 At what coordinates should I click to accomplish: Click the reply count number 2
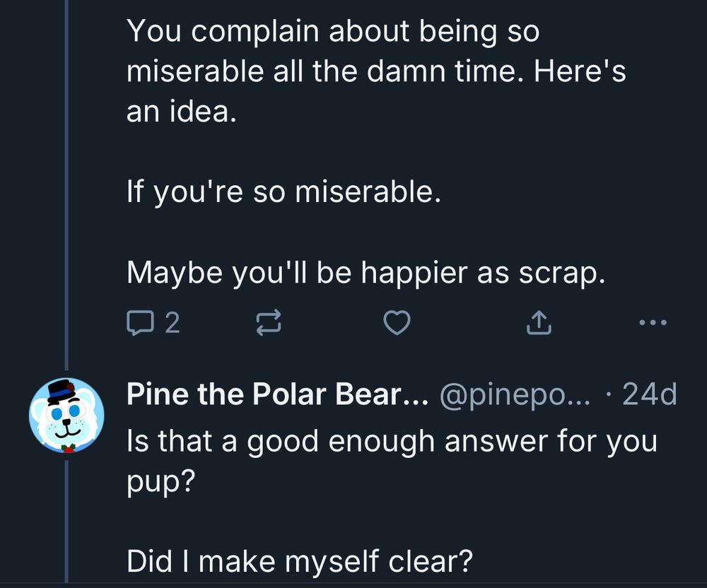[172, 323]
